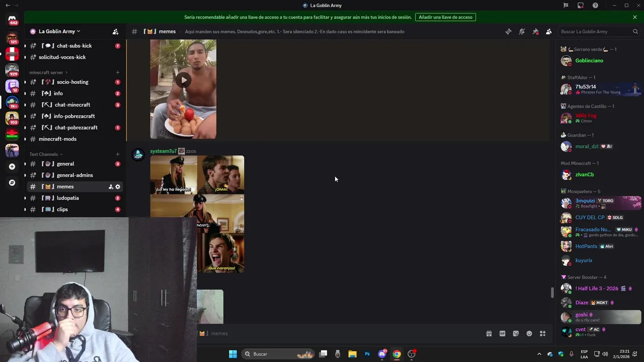
Task: Toggle microphone icon in system tray
Action: tap(572, 354)
